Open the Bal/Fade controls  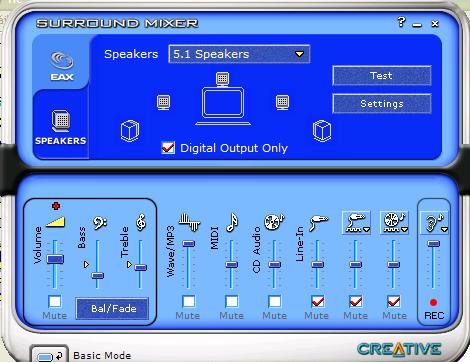pyautogui.click(x=112, y=308)
